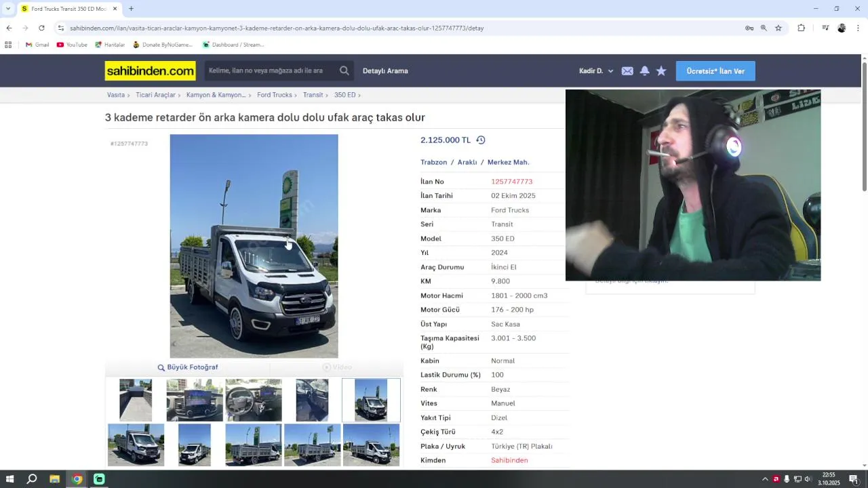Open the Donate ByNoGame bookmark
The height and width of the screenshot is (488, 868).
coord(163,45)
